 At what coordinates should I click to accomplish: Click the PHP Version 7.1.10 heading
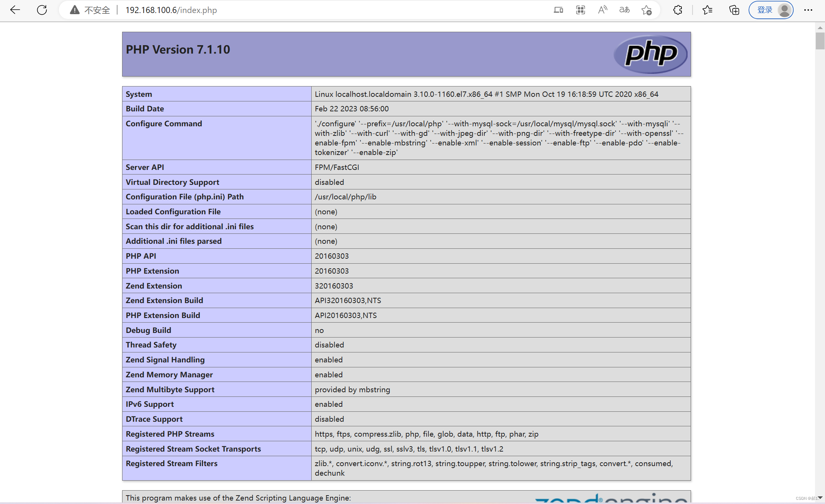pyautogui.click(x=178, y=49)
